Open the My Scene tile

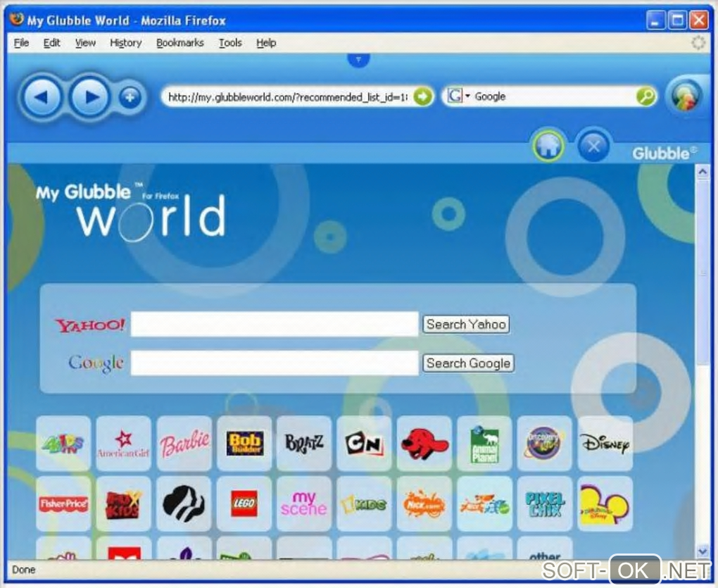point(304,503)
